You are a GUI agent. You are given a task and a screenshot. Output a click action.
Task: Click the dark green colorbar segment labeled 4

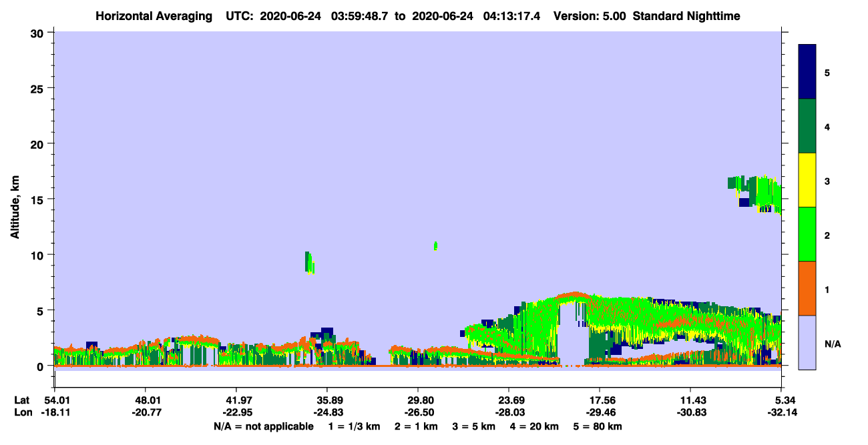[x=807, y=126]
